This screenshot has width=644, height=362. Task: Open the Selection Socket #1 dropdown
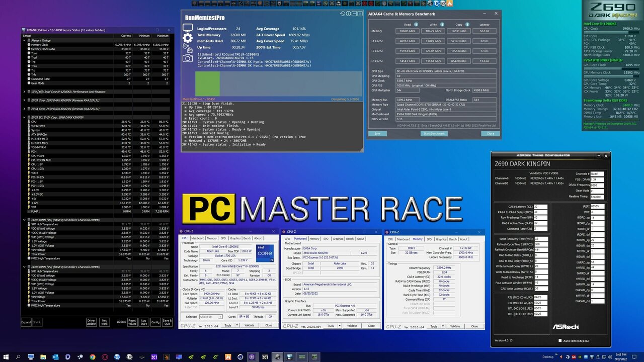[210, 317]
